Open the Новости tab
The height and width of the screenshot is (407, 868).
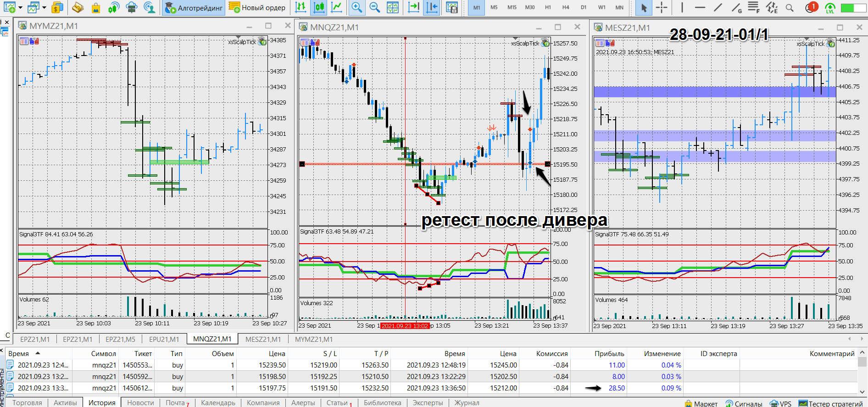tap(140, 402)
